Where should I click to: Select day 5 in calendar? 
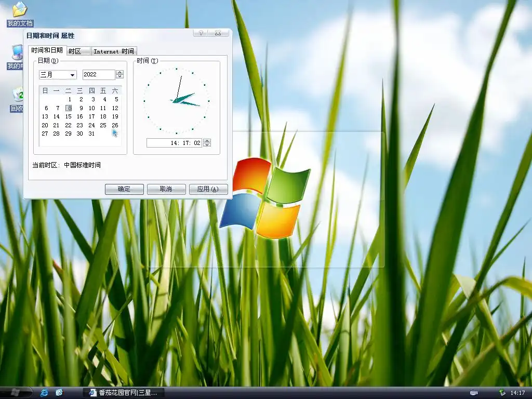click(x=116, y=99)
